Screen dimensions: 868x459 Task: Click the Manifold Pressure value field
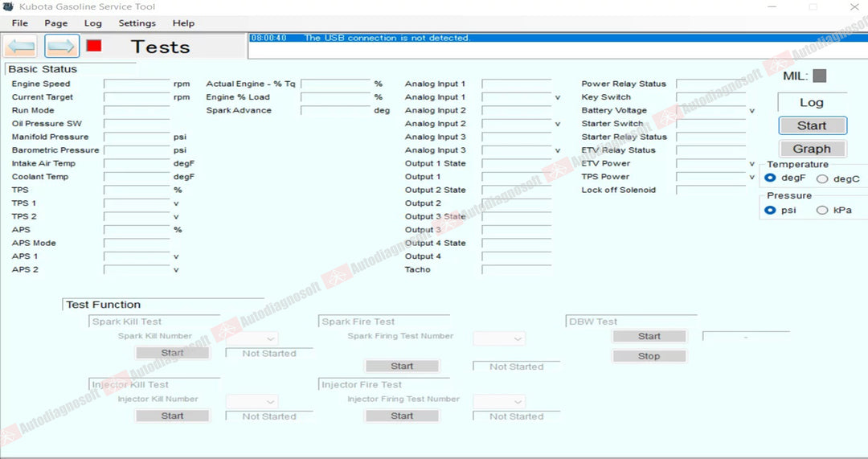137,137
